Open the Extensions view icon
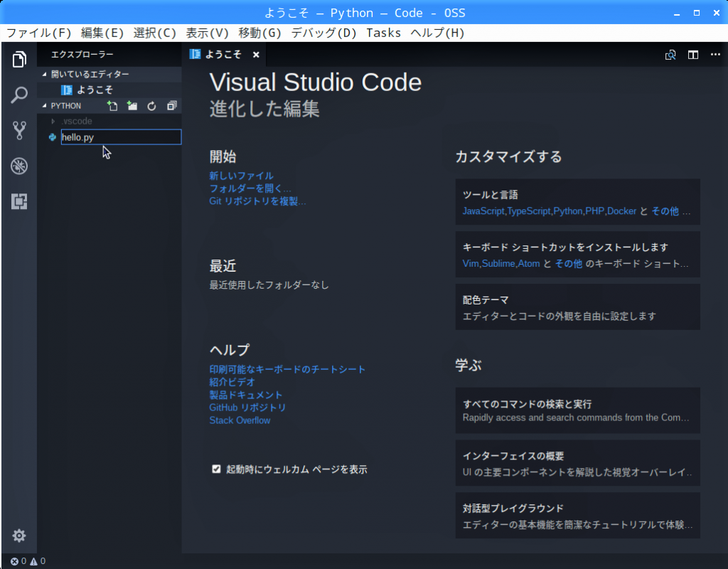This screenshot has width=728, height=569. [x=19, y=201]
